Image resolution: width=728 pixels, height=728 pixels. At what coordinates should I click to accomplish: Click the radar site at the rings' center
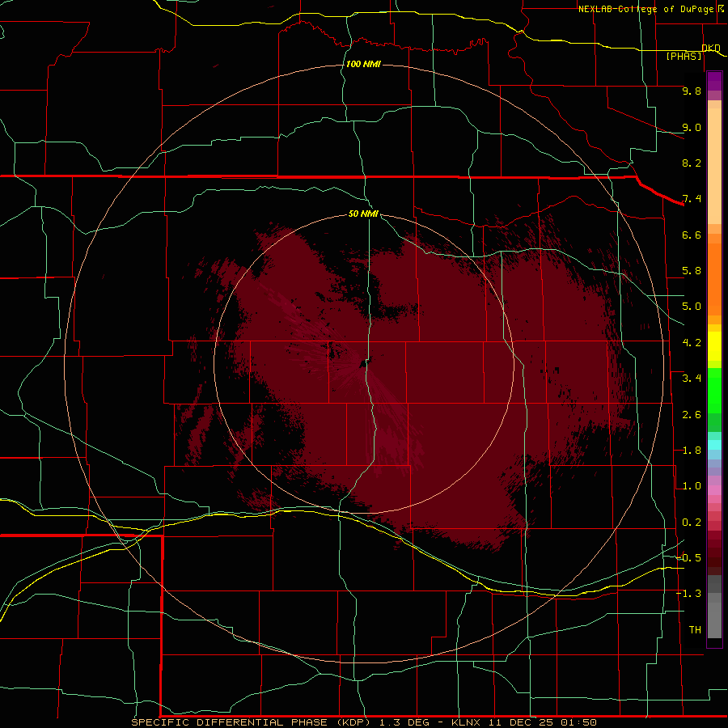pyautogui.click(x=363, y=364)
